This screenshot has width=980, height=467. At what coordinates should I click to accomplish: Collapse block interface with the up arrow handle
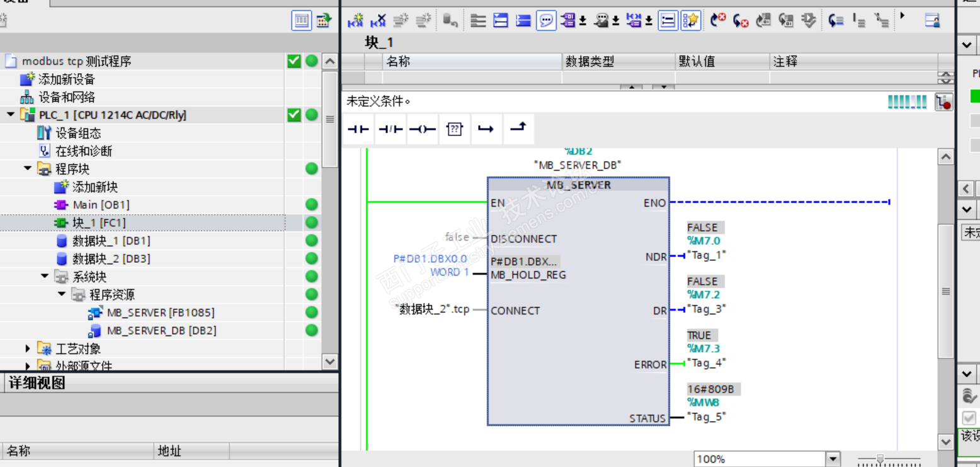(x=631, y=87)
